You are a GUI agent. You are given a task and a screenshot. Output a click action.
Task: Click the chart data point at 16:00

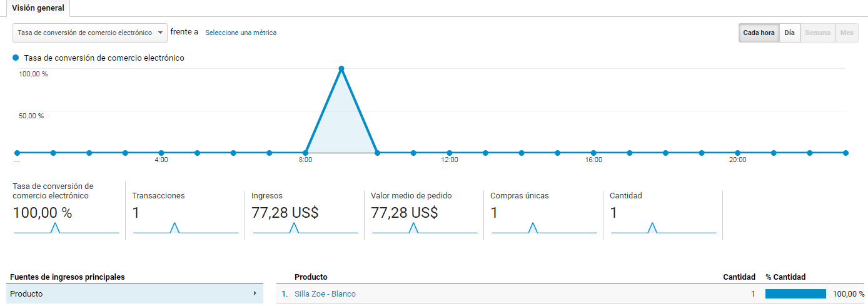pos(593,153)
